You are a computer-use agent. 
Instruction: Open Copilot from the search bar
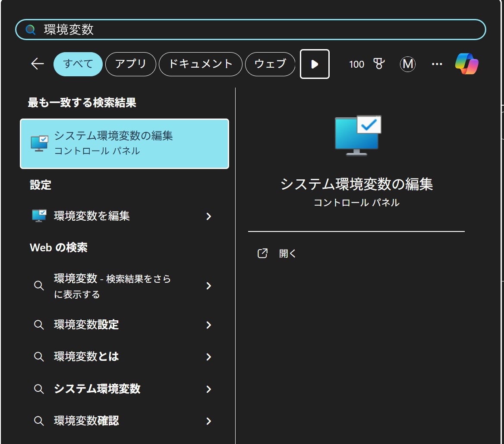click(x=467, y=64)
